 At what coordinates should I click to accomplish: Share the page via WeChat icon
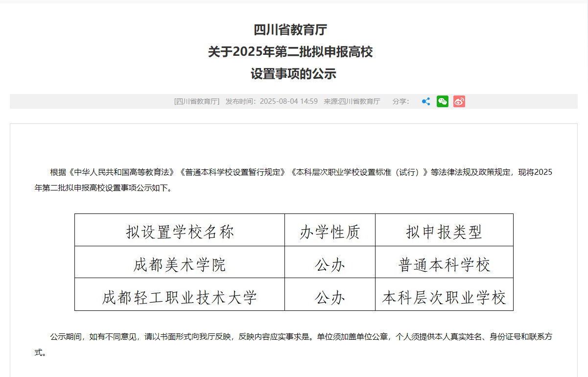[443, 101]
